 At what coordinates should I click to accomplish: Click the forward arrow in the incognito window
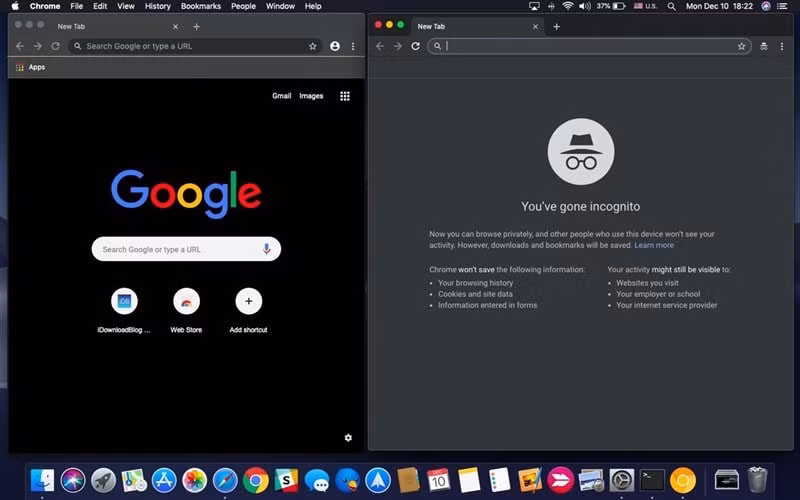(x=397, y=46)
